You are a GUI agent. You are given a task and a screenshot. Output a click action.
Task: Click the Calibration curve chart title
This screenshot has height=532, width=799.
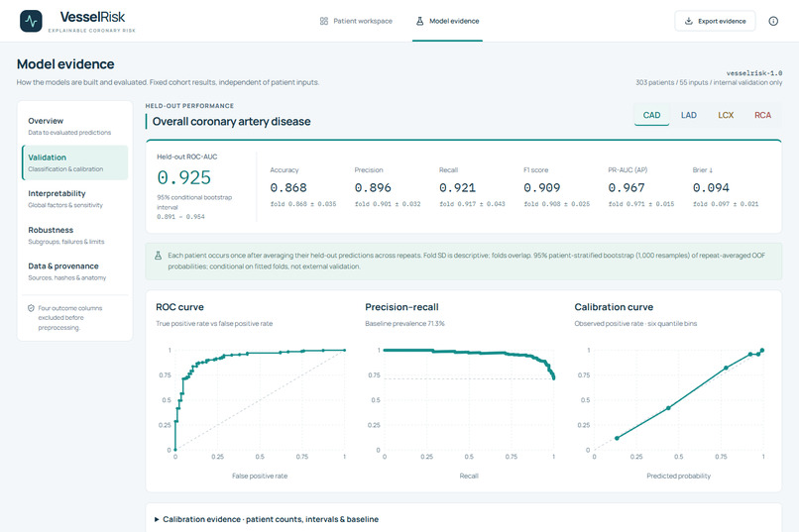coord(614,307)
